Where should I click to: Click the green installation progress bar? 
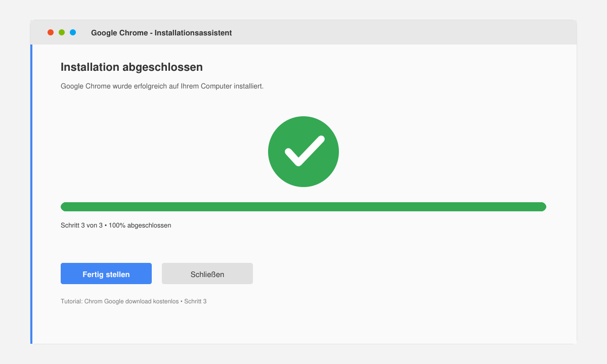(303, 207)
